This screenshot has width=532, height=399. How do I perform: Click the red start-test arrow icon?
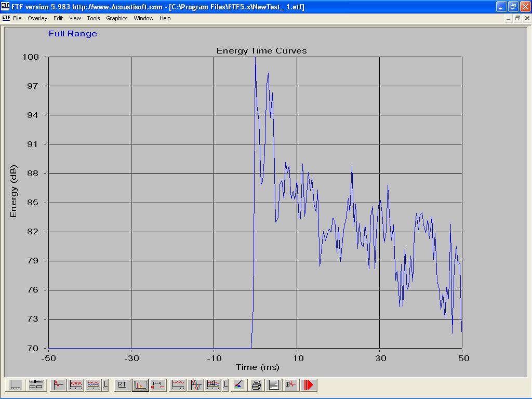(x=309, y=385)
